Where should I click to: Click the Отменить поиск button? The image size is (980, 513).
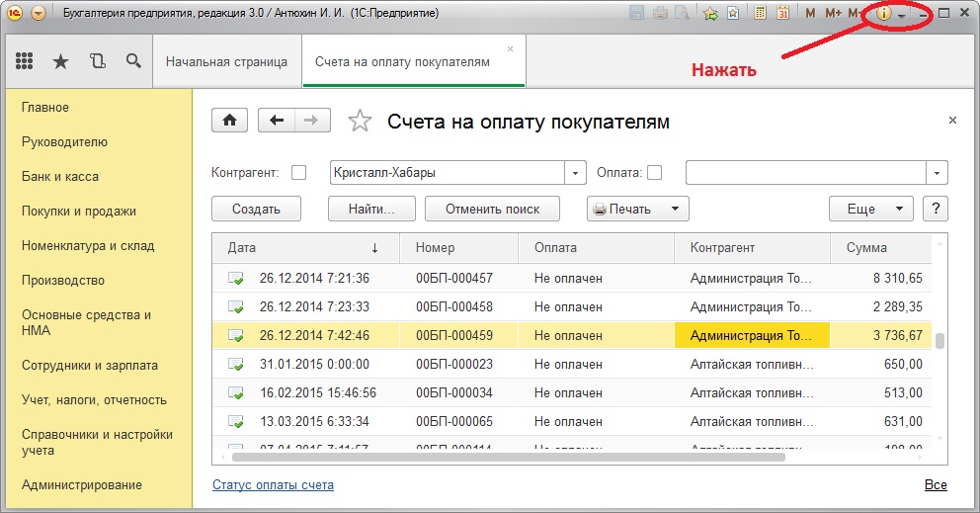click(493, 209)
